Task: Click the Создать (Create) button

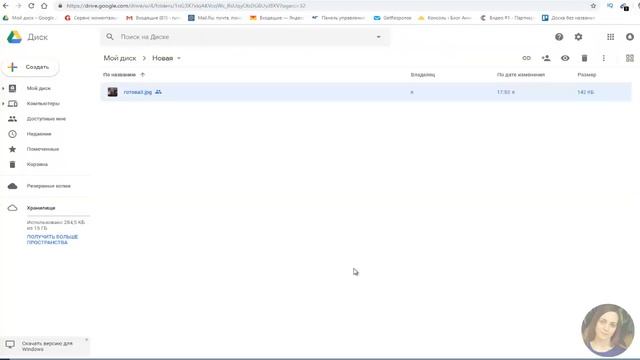Action: [30, 67]
